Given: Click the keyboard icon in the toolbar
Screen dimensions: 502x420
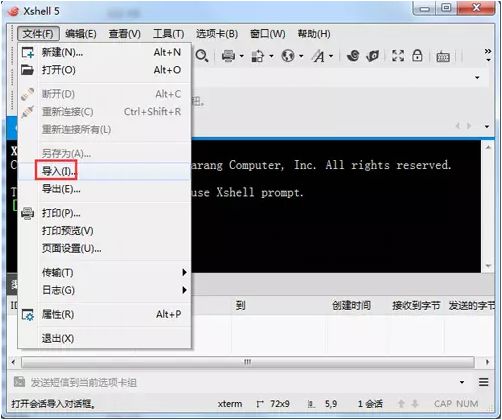Looking at the screenshot, I should (x=443, y=56).
